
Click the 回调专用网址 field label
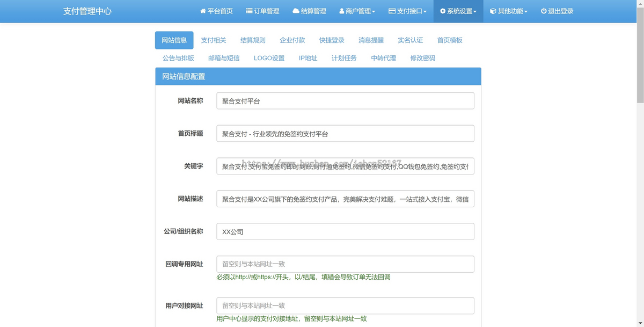(x=184, y=264)
